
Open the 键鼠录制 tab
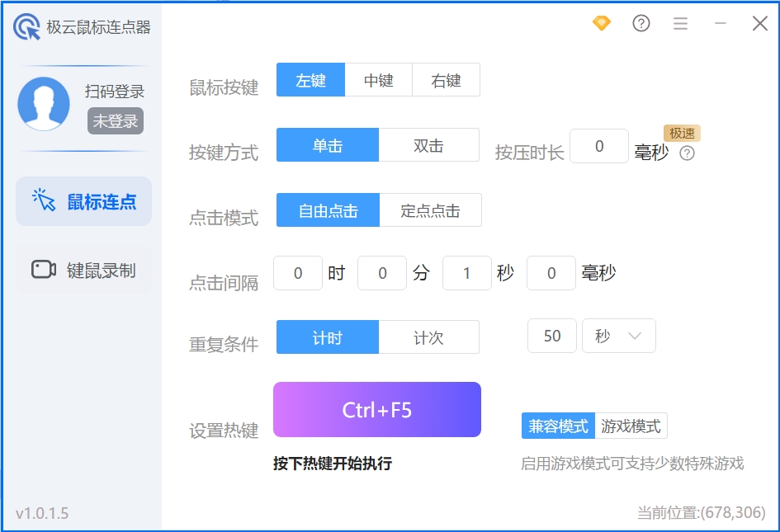(x=83, y=270)
